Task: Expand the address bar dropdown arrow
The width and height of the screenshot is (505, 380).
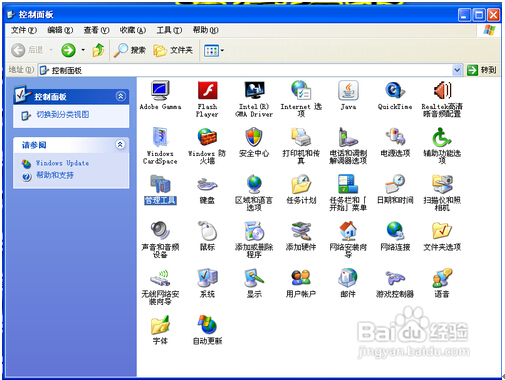Action: [457, 70]
